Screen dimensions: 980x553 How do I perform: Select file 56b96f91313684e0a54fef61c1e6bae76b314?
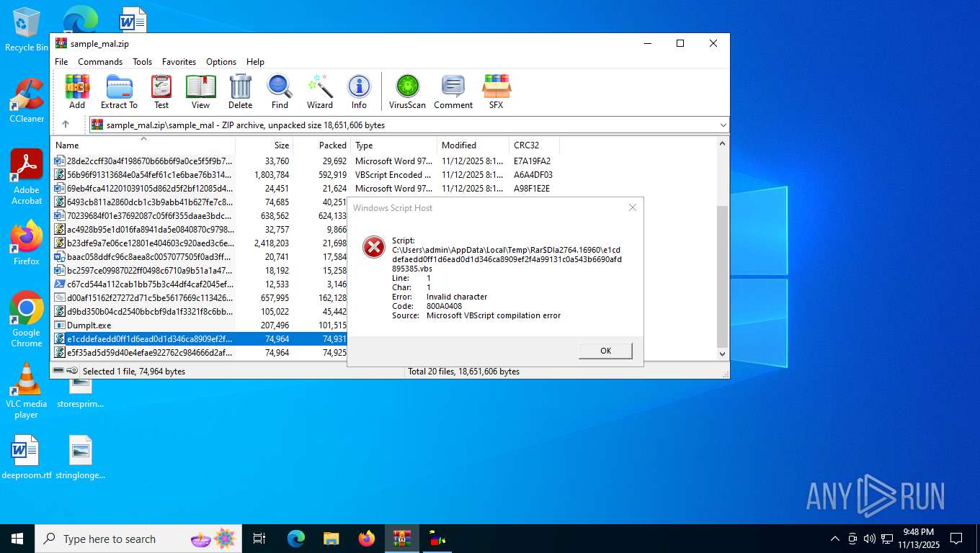tap(143, 175)
